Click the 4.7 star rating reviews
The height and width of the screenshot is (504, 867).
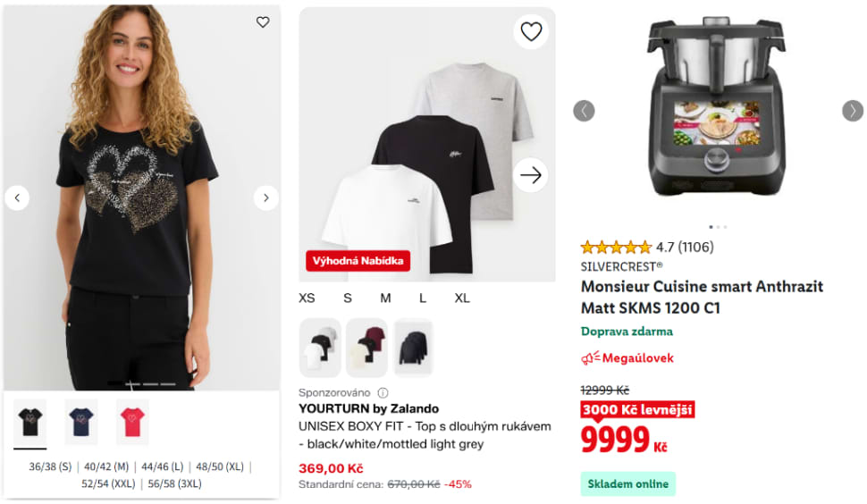pos(647,247)
